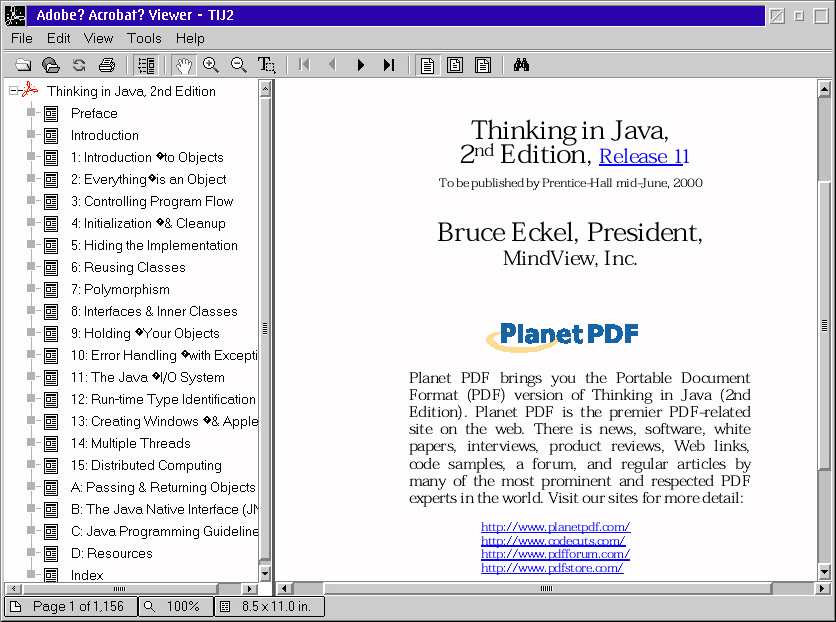This screenshot has width=836, height=622.
Task: Open bookmark 6: Reusing Classes
Action: click(x=128, y=268)
